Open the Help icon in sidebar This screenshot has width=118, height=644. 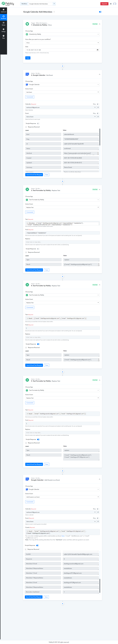[x=3, y=36]
